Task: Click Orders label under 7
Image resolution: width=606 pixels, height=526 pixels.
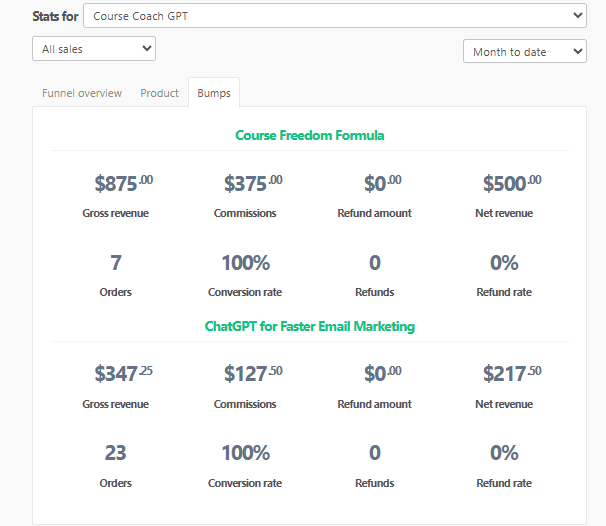Action: pos(116,292)
